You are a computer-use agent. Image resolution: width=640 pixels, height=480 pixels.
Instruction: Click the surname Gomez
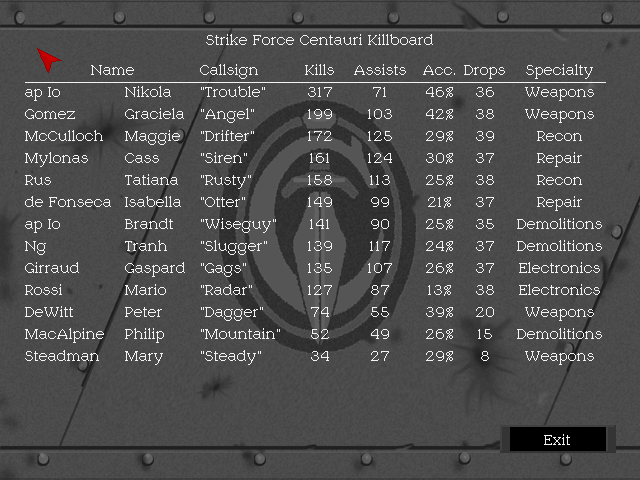pos(50,114)
